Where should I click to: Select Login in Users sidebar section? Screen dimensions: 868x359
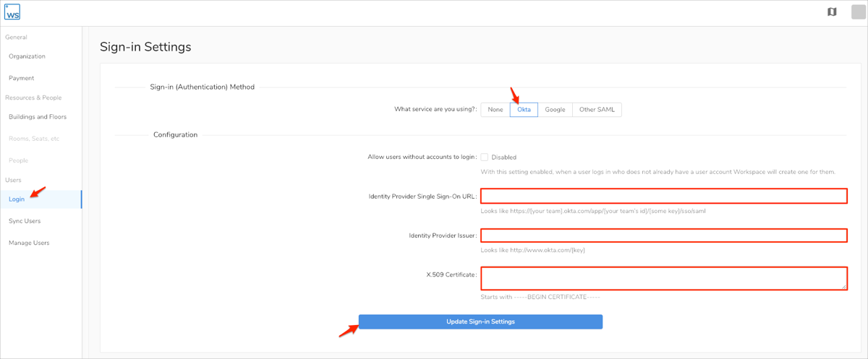point(17,199)
